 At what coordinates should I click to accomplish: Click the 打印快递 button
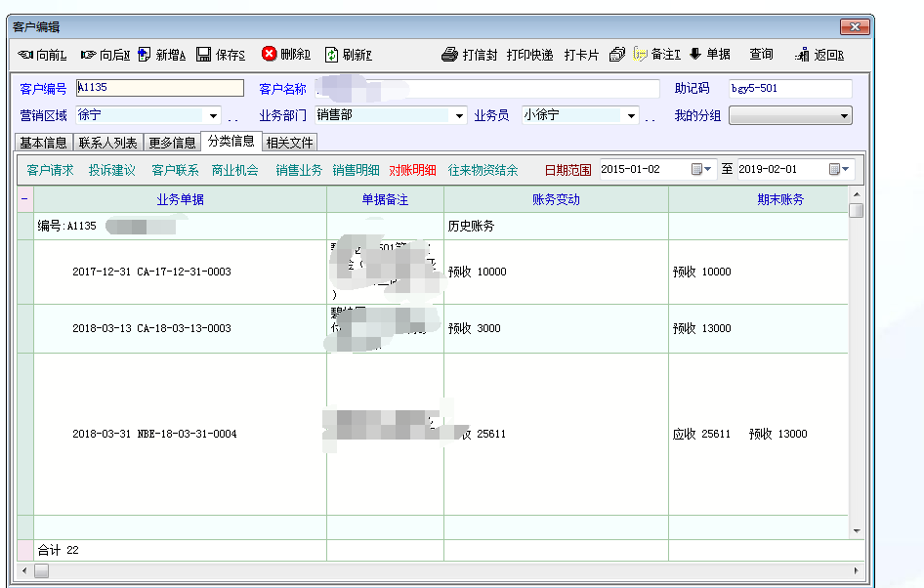pyautogui.click(x=530, y=55)
